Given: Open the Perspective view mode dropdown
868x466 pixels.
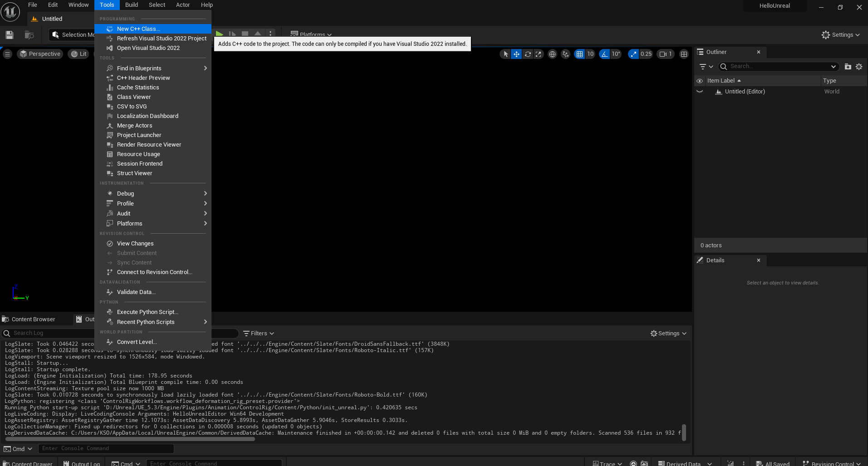Looking at the screenshot, I should (x=40, y=54).
